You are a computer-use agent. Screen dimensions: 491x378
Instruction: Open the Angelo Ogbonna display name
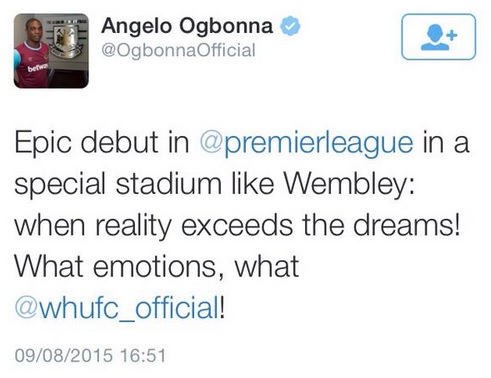(187, 26)
